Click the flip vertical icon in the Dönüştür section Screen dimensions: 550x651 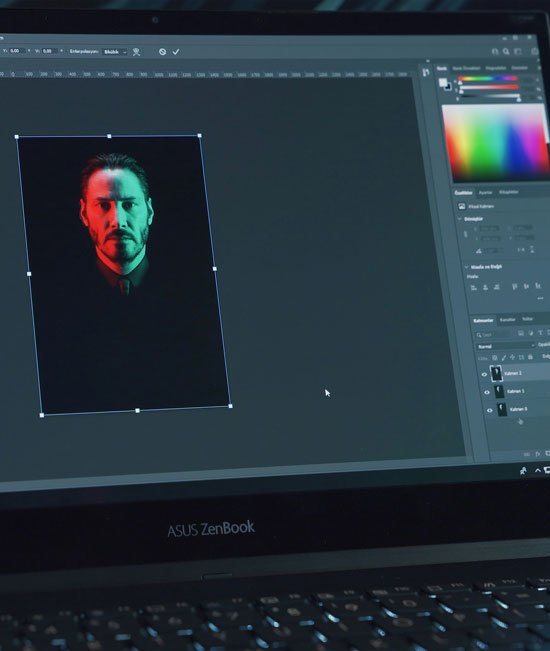click(532, 250)
